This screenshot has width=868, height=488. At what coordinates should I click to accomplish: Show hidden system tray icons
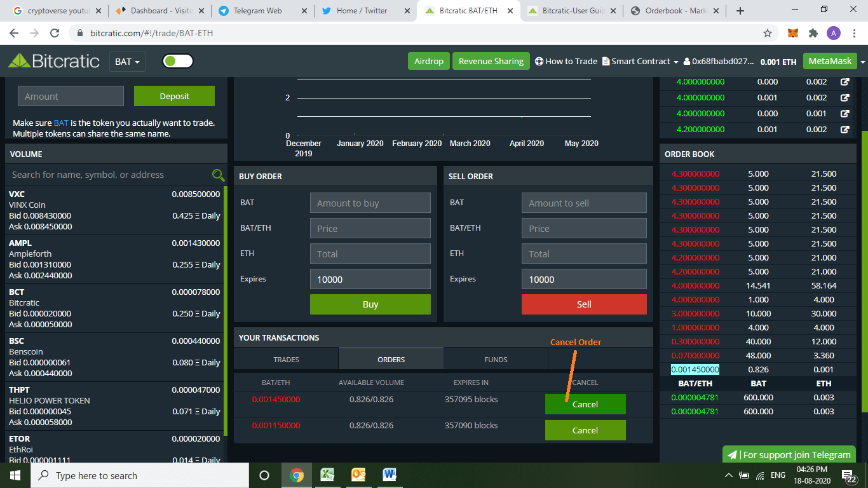729,475
